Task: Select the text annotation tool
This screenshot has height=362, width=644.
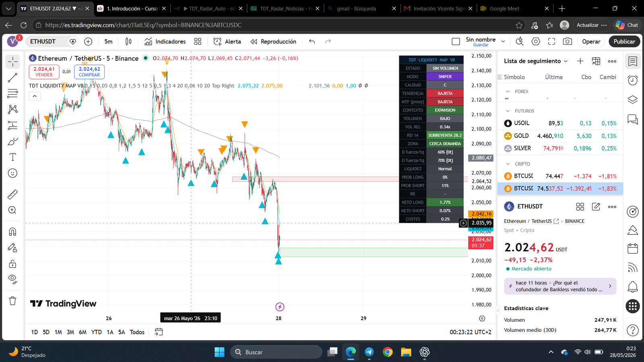Action: click(13, 157)
